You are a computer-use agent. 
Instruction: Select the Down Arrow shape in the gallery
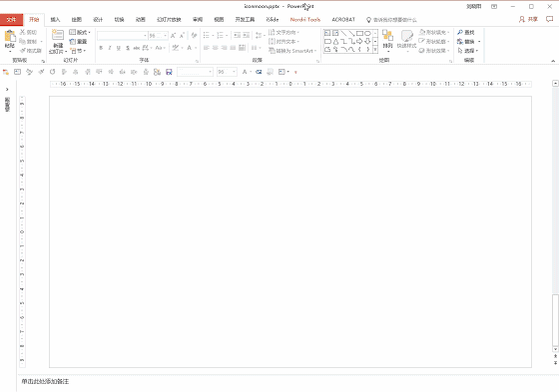tap(367, 41)
